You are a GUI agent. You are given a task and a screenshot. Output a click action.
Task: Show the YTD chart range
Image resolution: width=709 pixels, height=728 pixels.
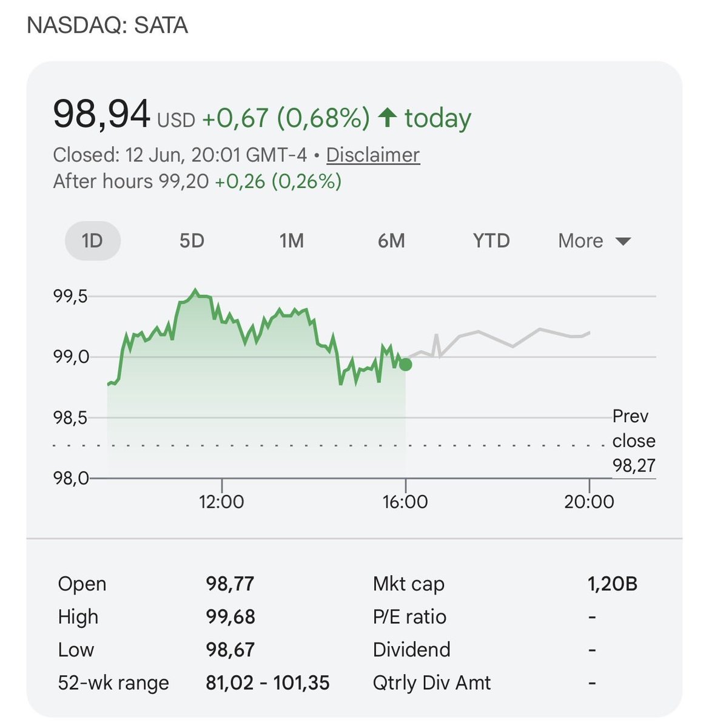pos(491,241)
